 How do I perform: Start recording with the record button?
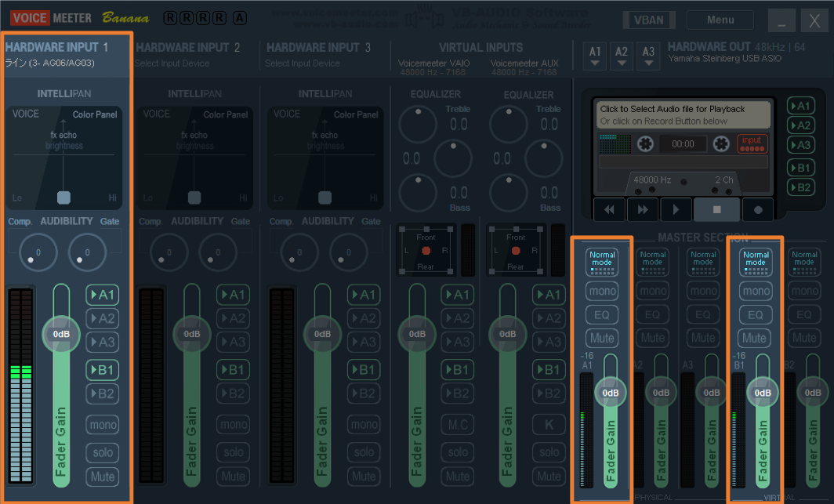click(758, 209)
